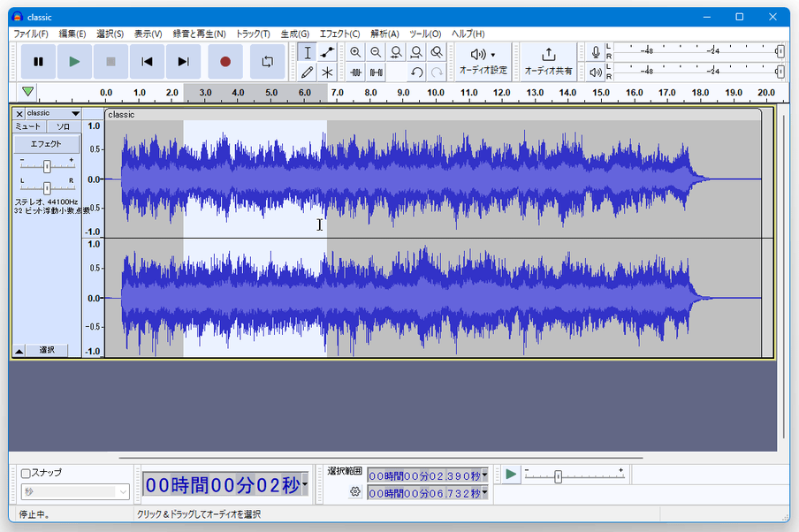799x532 pixels.
Task: Close the classic track with X
Action: (x=19, y=114)
